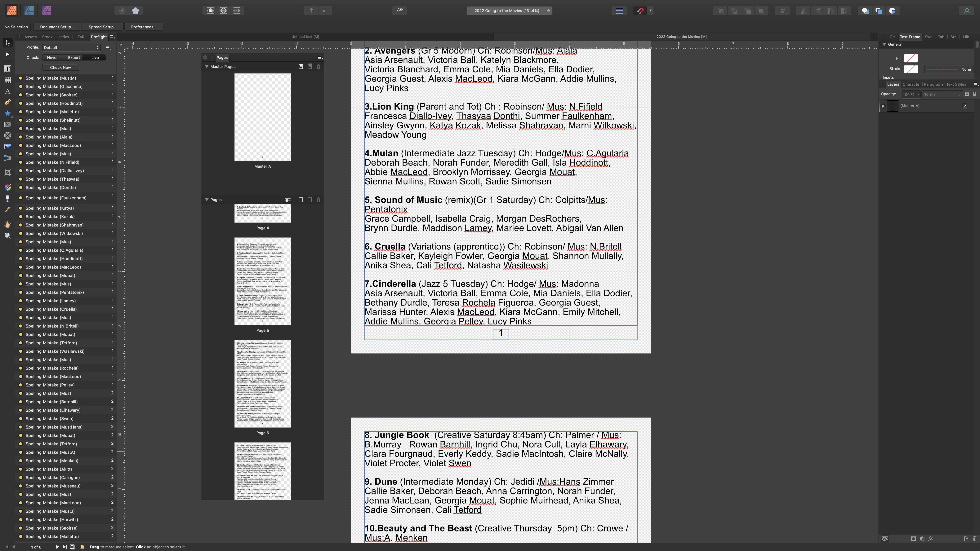The width and height of the screenshot is (980, 551).
Task: Open the account profile icon
Action: 967,11
